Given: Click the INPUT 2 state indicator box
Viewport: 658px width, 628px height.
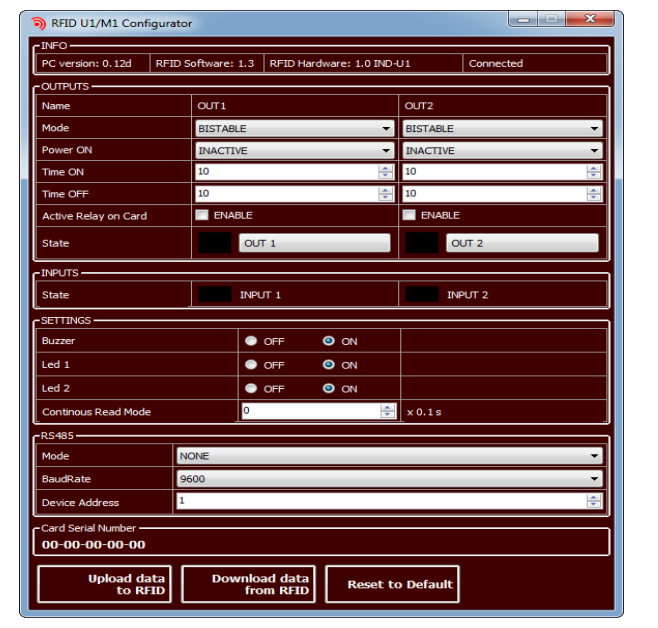Looking at the screenshot, I should 422,294.
